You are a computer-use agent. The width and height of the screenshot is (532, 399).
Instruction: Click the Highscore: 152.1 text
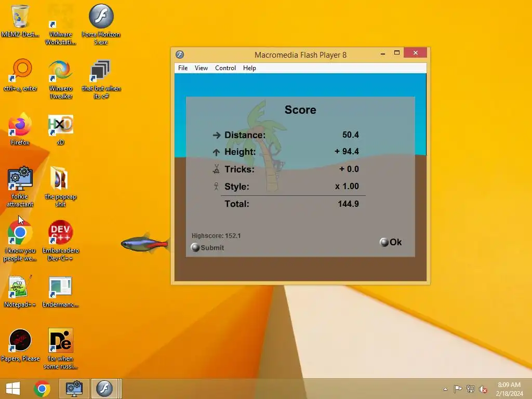coord(216,235)
